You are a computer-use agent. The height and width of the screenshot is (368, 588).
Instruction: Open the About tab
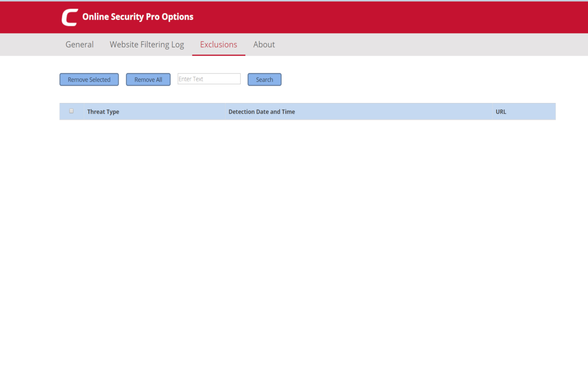[x=264, y=45]
